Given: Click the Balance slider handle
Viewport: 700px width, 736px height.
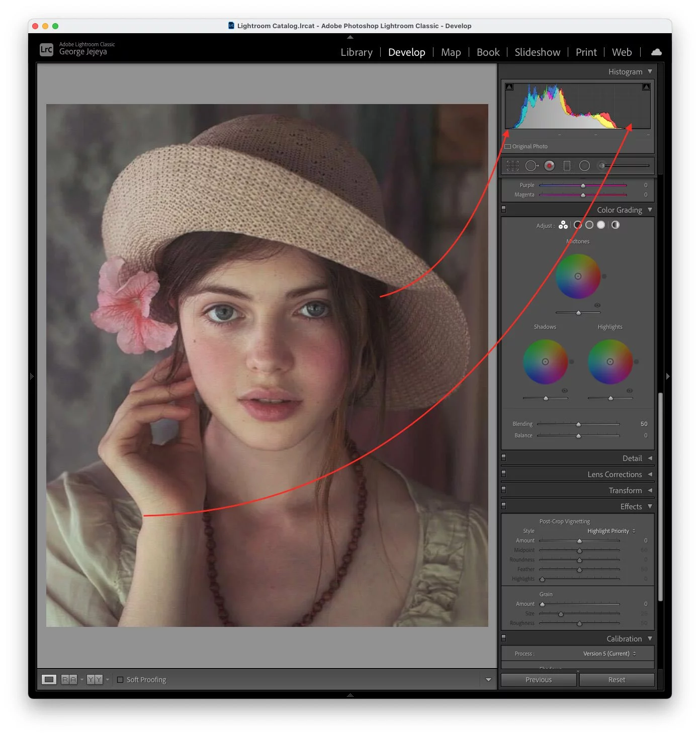Looking at the screenshot, I should [x=578, y=436].
